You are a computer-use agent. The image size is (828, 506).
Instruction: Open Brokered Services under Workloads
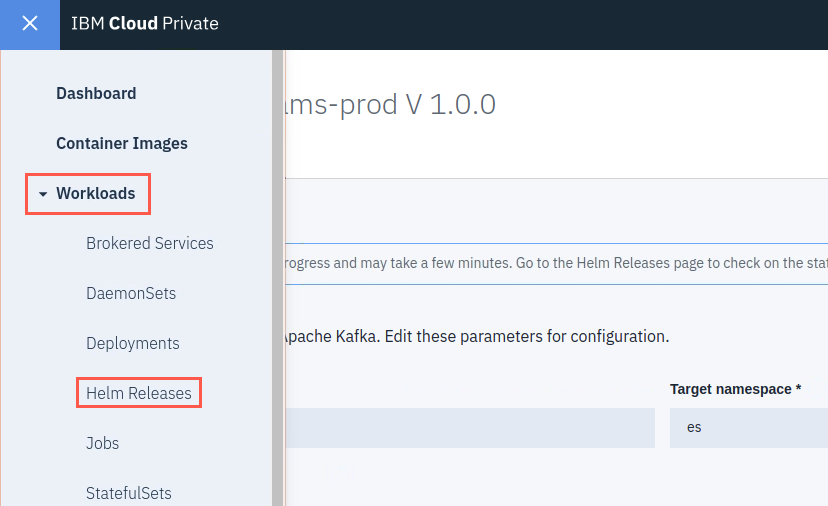pos(150,243)
